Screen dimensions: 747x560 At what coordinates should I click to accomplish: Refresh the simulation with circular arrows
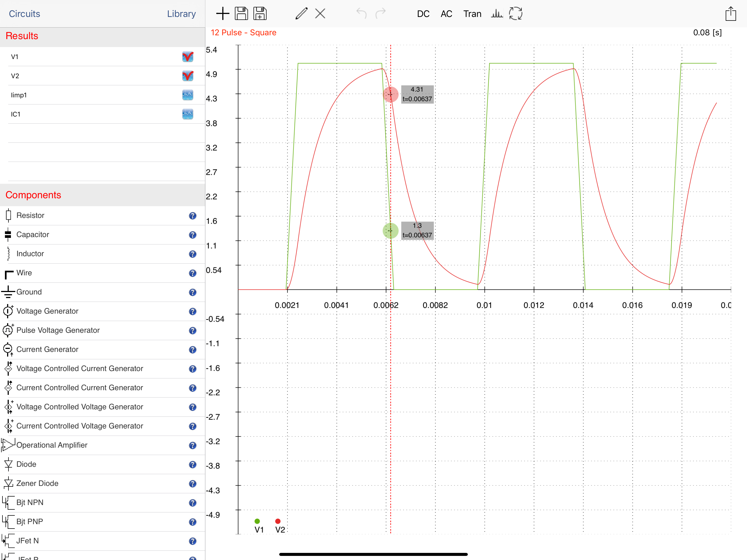coord(516,14)
